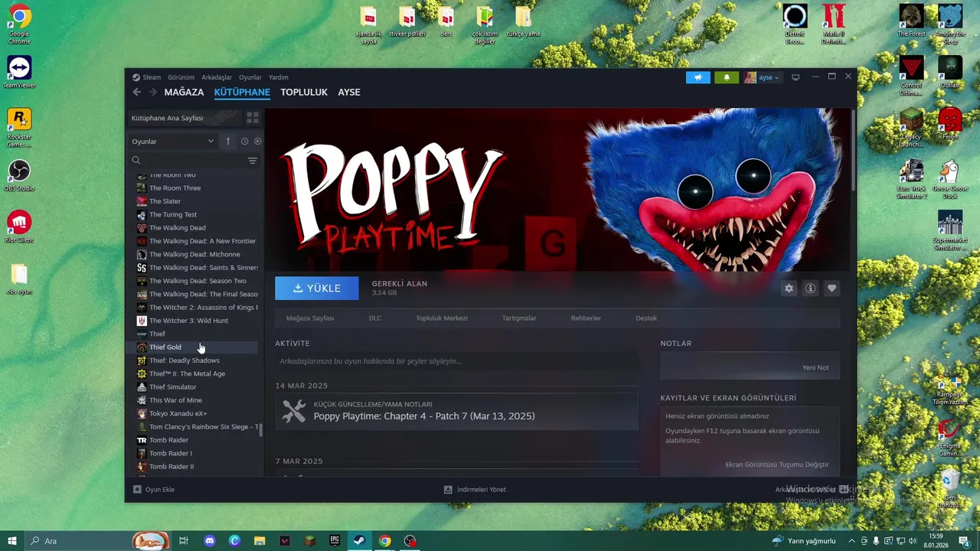Sort games list with up arrow icon
The height and width of the screenshot is (551, 980).
tap(227, 141)
